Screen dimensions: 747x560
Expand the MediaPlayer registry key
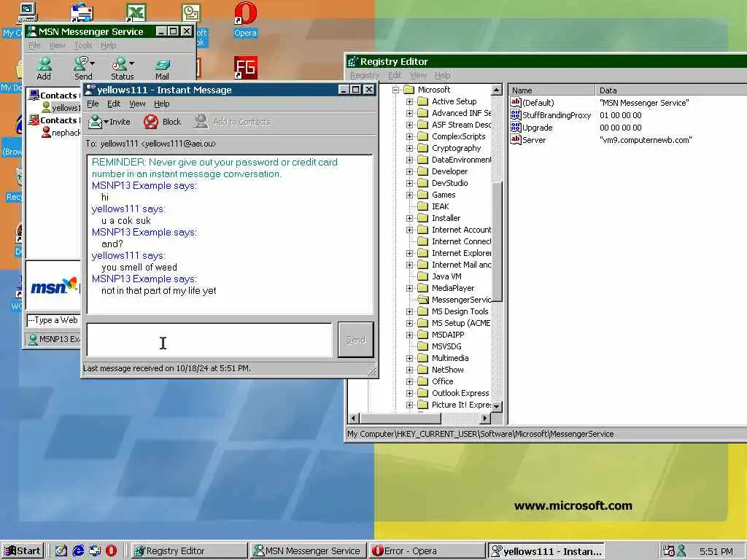point(410,288)
